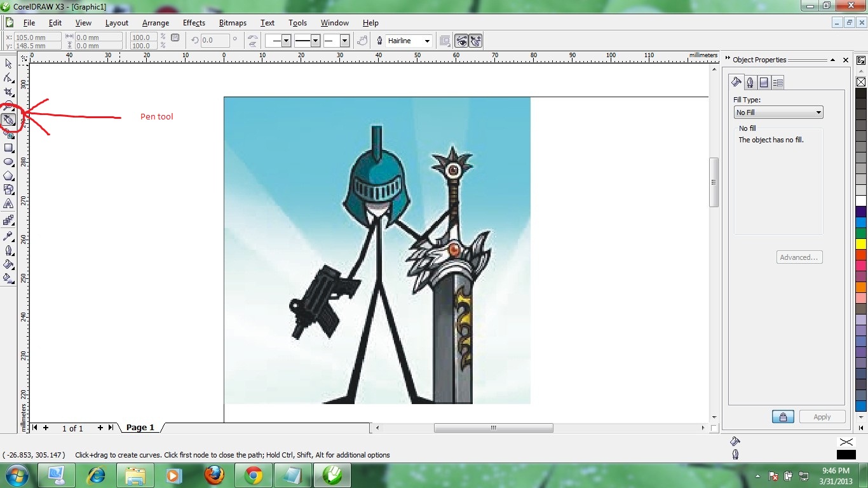Open Google Chrome from the taskbar
Image resolution: width=868 pixels, height=488 pixels.
pyautogui.click(x=254, y=475)
